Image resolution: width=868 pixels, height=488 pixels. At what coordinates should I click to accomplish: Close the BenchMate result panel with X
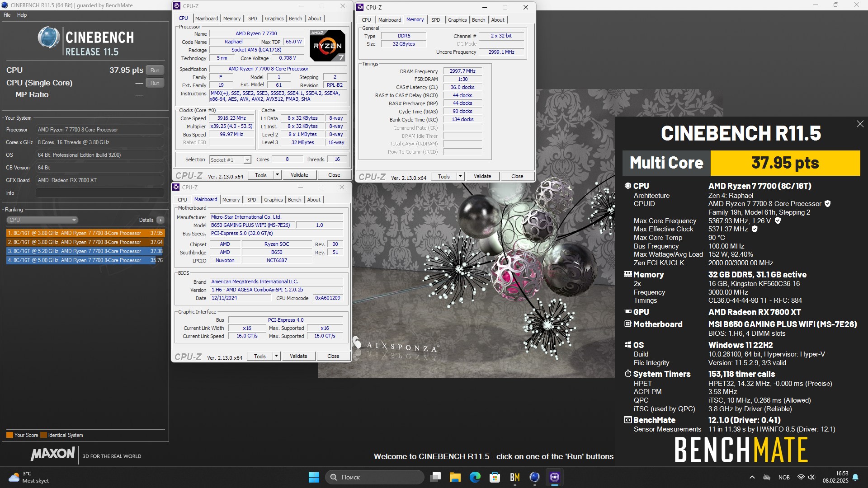pos(860,124)
